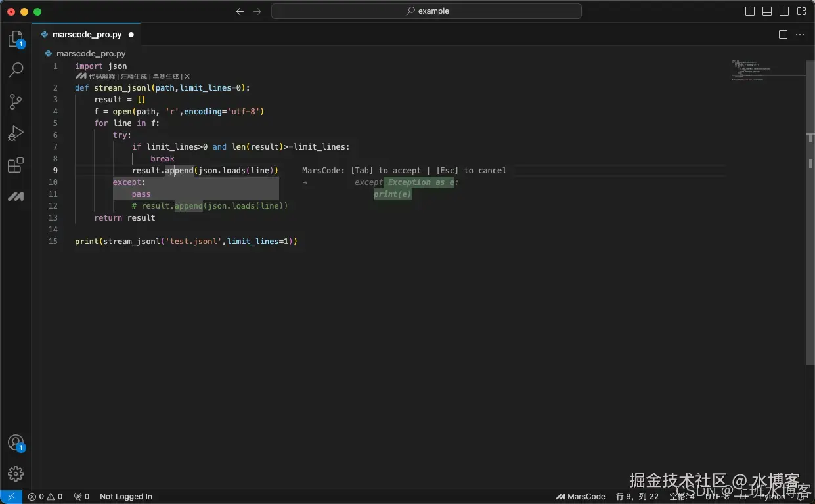815x504 pixels.
Task: Open the Accounts icon in activity bar
Action: (16, 442)
